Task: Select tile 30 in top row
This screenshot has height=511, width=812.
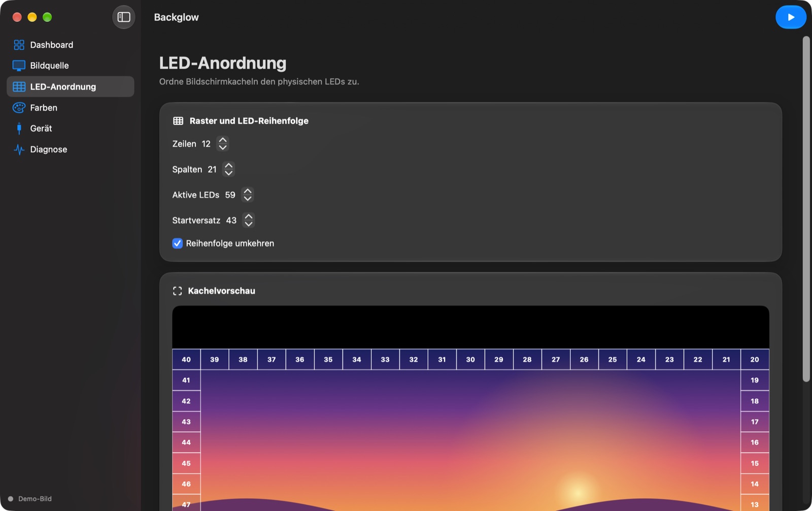Action: [x=470, y=359]
